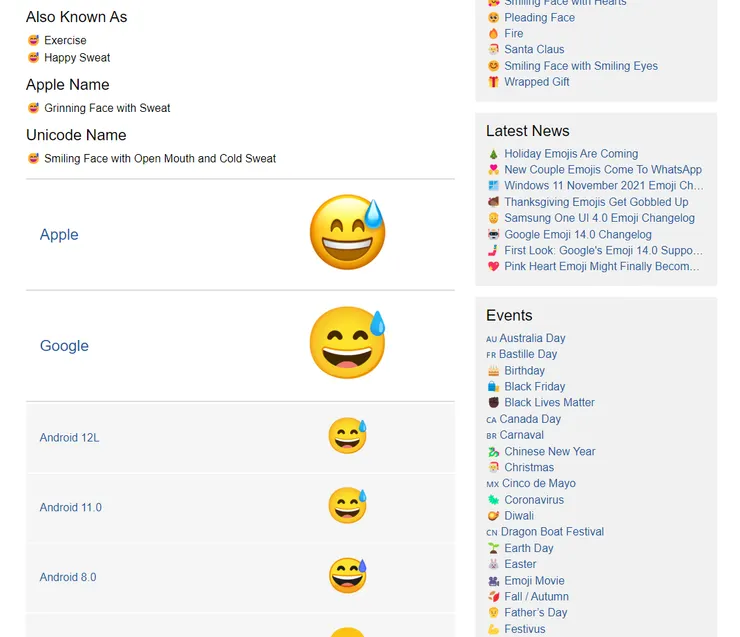The height and width of the screenshot is (637, 740).
Task: Click the pleading face emoji icon
Action: [493, 18]
